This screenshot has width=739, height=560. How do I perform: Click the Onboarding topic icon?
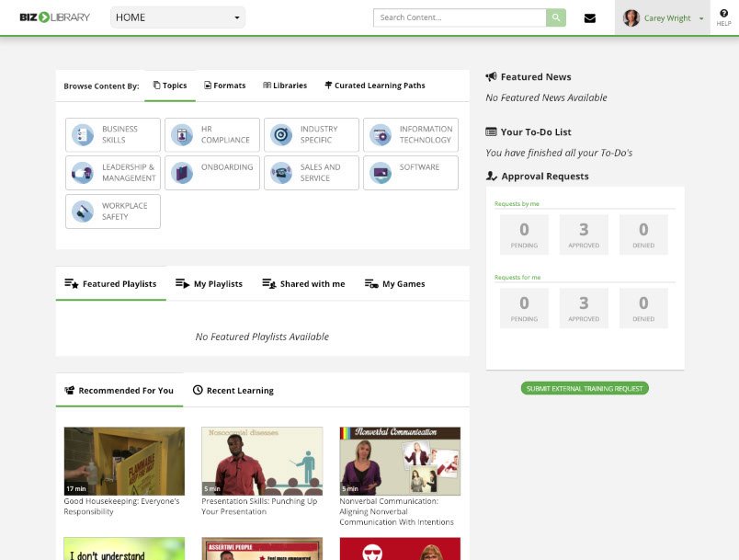click(182, 173)
